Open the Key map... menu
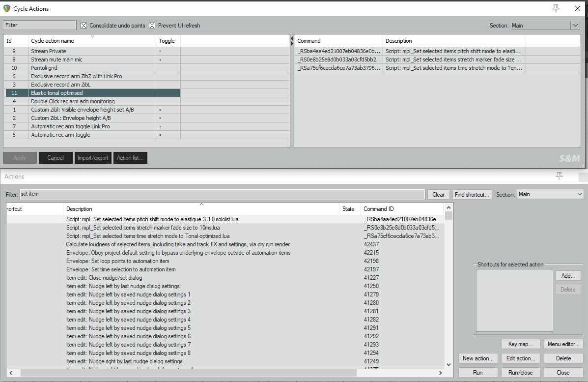Image resolution: width=588 pixels, height=382 pixels. pos(521,344)
